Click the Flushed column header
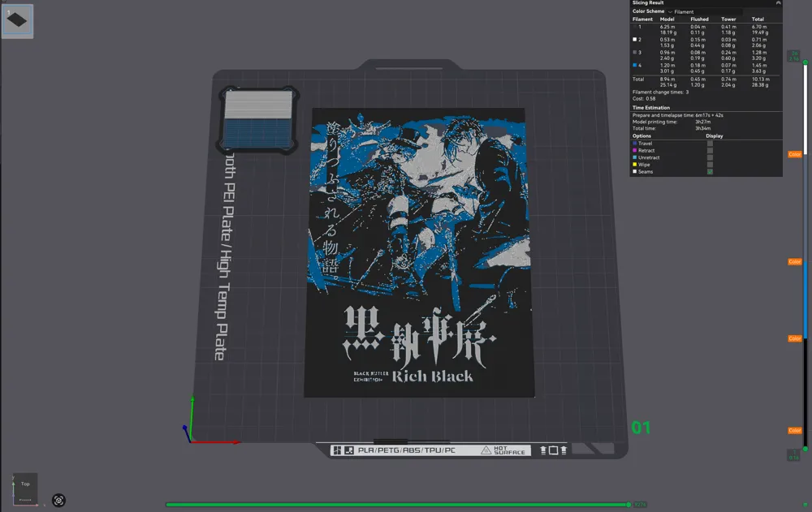Viewport: 812px width, 512px height. pos(699,19)
